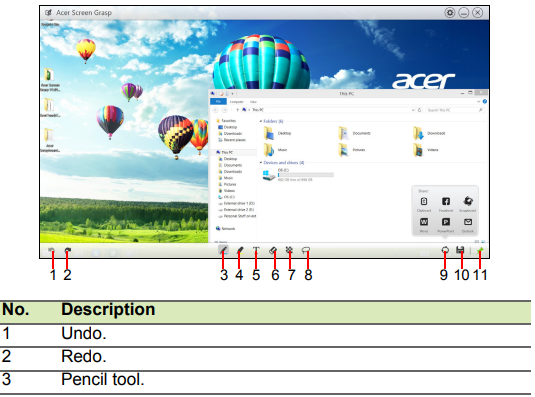The width and height of the screenshot is (535, 397).
Task: Select the lasso bubble tool icon
Action: click(x=306, y=250)
